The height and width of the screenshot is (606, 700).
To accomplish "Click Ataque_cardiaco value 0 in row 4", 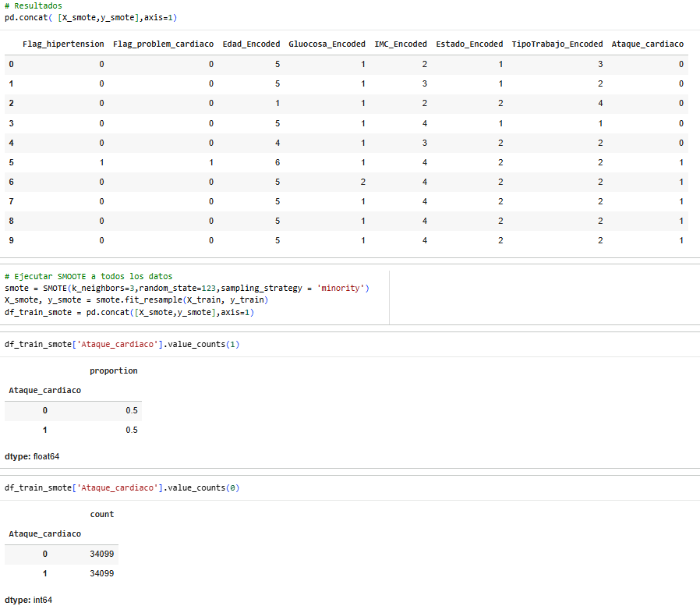I will click(681, 143).
